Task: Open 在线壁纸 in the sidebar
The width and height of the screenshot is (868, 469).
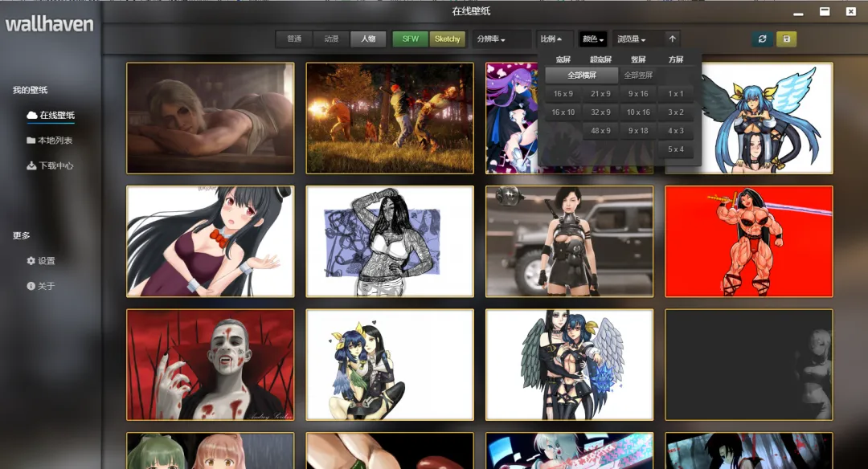Action: tap(51, 115)
